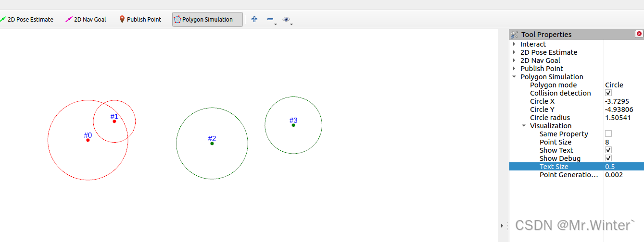Image resolution: width=644 pixels, height=242 pixels.
Task: Edit the Circle radius value 1.50541
Action: pyautogui.click(x=624, y=118)
